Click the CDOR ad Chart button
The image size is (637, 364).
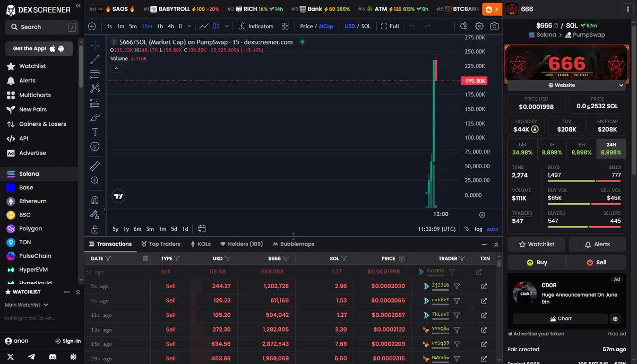tap(559, 318)
